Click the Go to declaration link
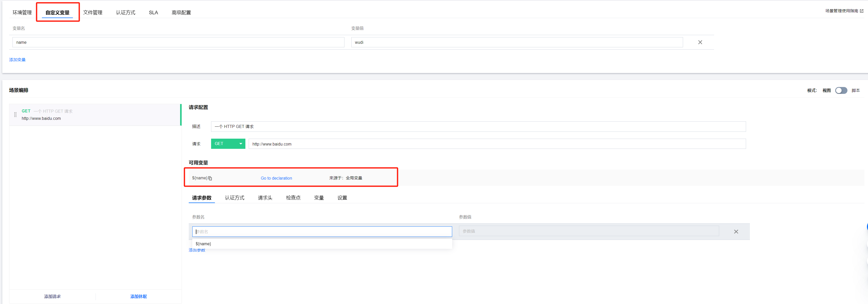The height and width of the screenshot is (304, 868). [276, 178]
